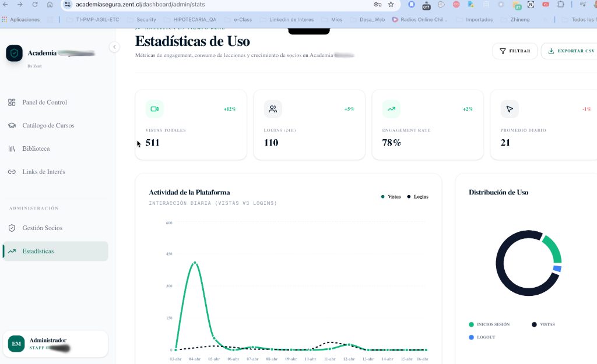
Task: Click the users icon on Logins card
Action: pos(272,109)
